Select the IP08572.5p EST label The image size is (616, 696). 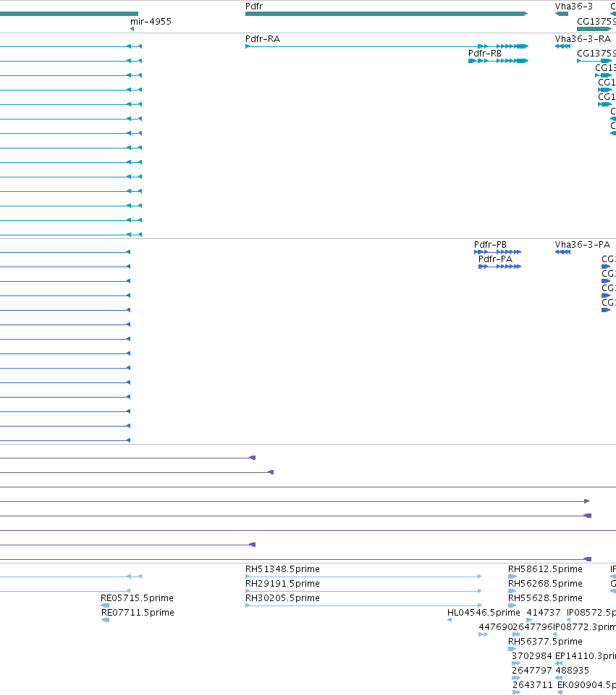pyautogui.click(x=591, y=613)
